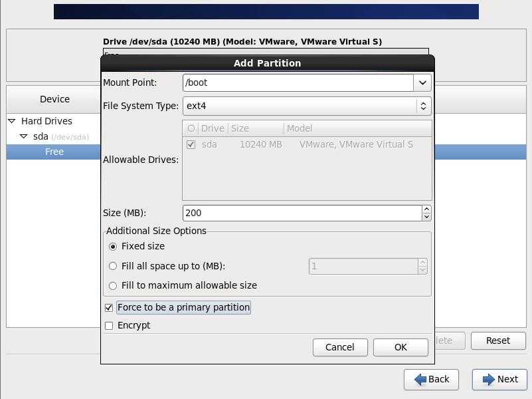This screenshot has width=532, height=399.
Task: Open the File System Type ext4 combo box
Action: point(307,106)
